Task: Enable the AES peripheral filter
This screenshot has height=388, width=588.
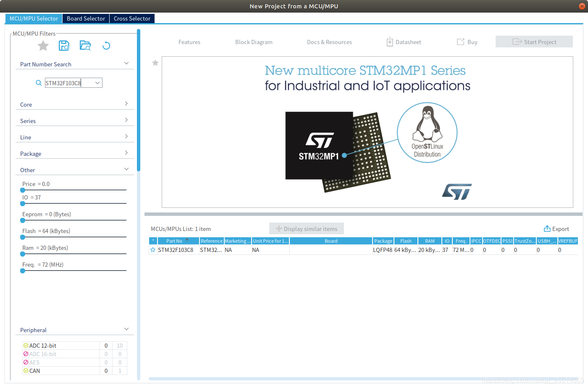Action: click(x=26, y=362)
